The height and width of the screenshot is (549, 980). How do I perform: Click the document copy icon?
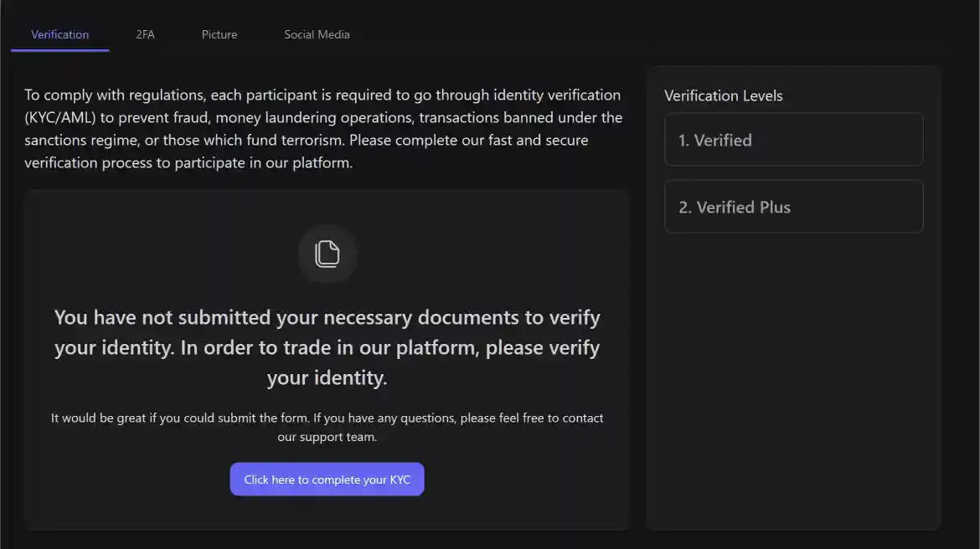[327, 254]
